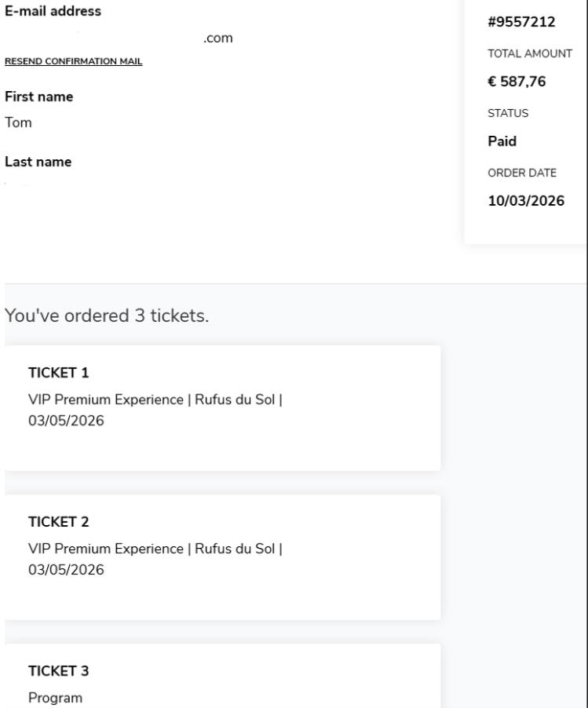Click the Resend Confirmation Mail link

click(x=74, y=61)
